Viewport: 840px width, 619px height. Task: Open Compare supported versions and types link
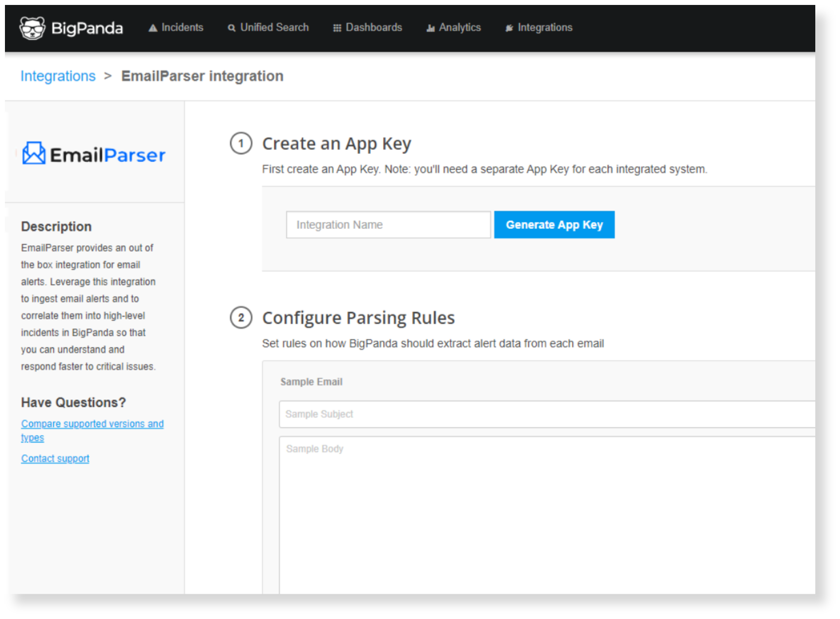tap(92, 431)
